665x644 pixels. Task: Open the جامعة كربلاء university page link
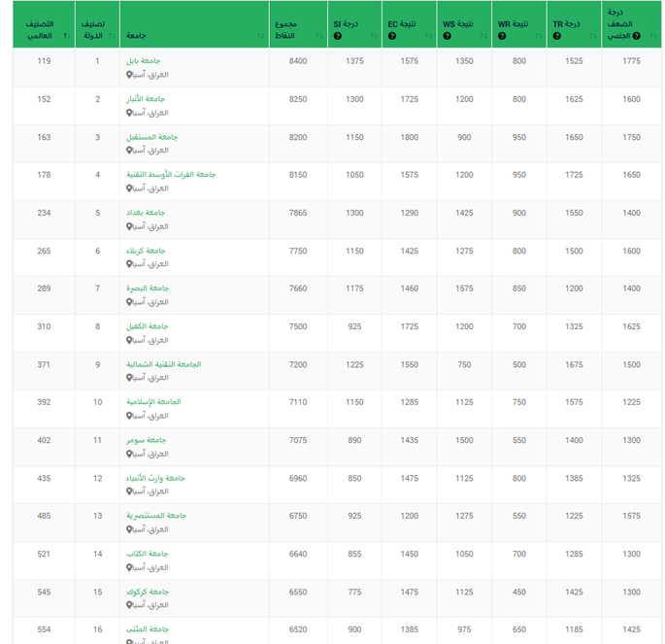147,251
